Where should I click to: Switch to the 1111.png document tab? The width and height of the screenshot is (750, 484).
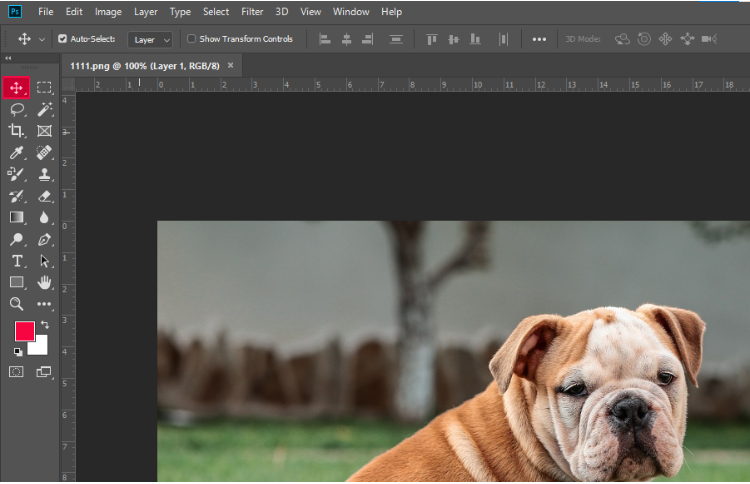click(146, 65)
